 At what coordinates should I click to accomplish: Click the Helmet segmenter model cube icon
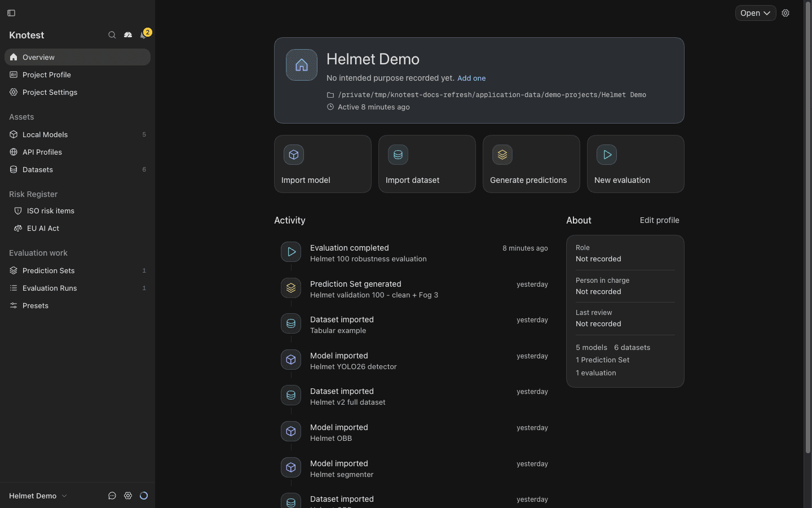(x=291, y=467)
